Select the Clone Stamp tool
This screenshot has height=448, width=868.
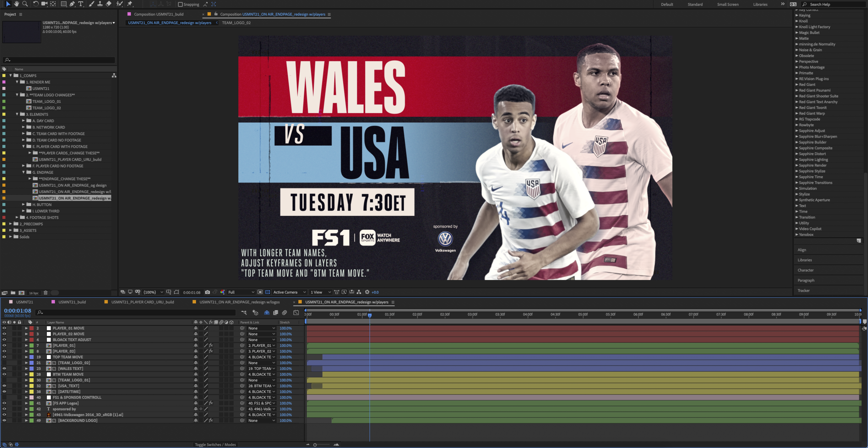tap(100, 4)
